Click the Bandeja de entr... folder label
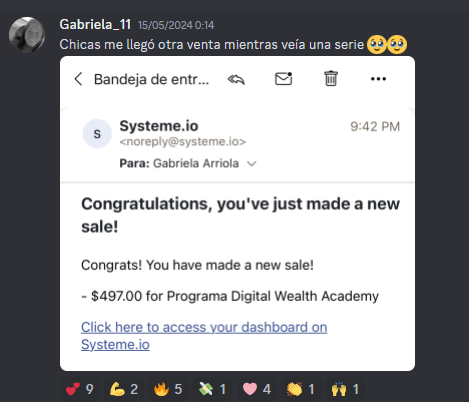This screenshot has width=469, height=402. pyautogui.click(x=152, y=79)
